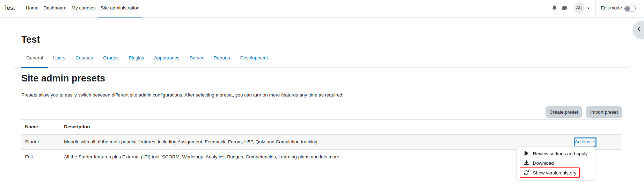Screen dimensions: 644x193
Task: Go to the Home link
Action: click(32, 8)
